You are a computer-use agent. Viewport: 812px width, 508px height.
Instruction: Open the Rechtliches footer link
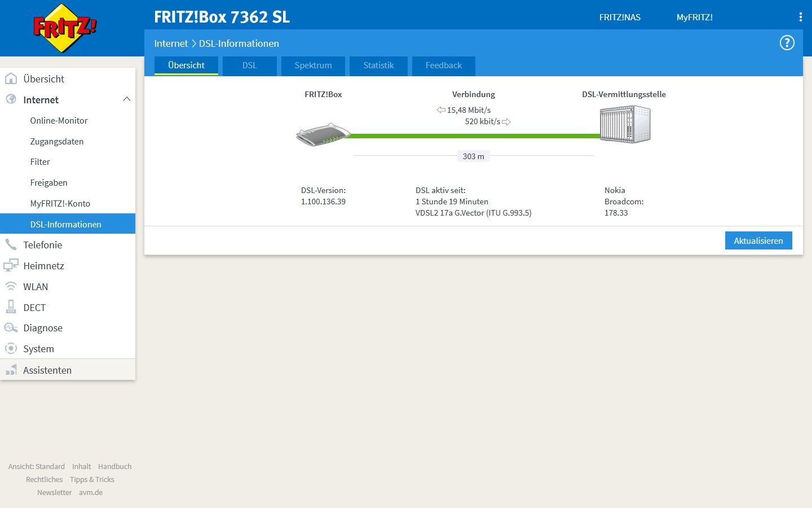coord(44,479)
